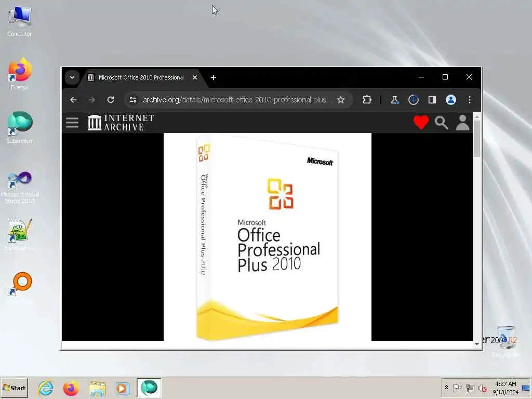Bookmark this page with the star
This screenshot has width=532, height=399.
point(341,100)
